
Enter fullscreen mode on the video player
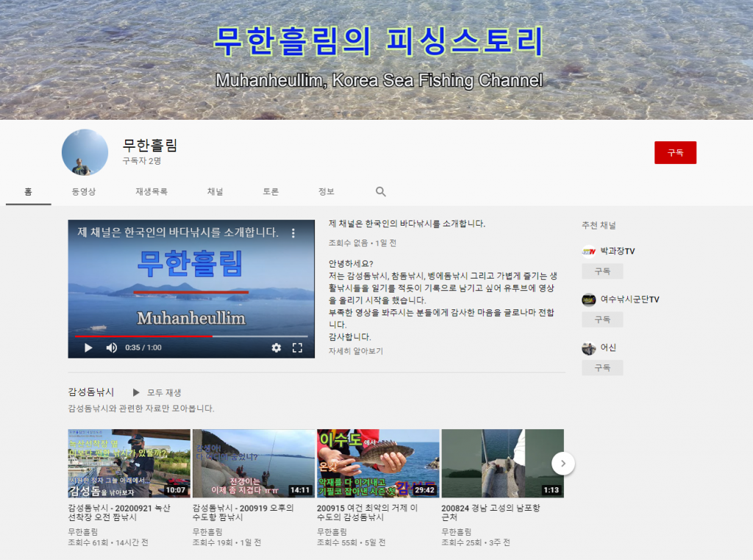[x=298, y=348]
